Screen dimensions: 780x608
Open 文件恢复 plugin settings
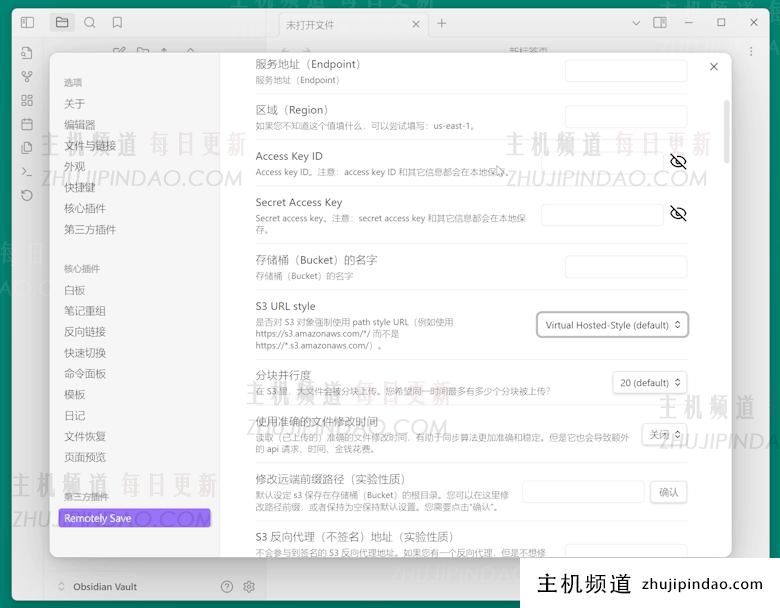(85, 436)
